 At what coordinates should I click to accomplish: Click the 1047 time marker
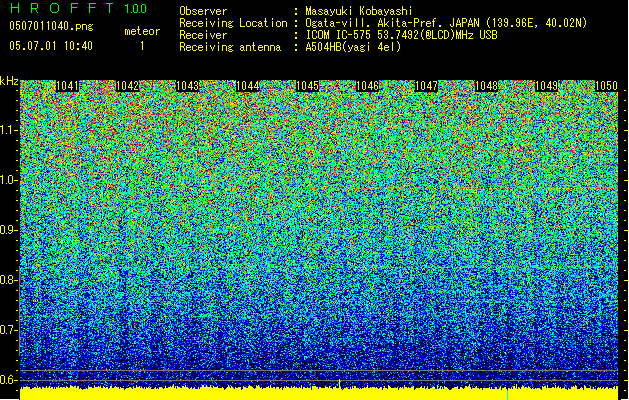(x=426, y=86)
